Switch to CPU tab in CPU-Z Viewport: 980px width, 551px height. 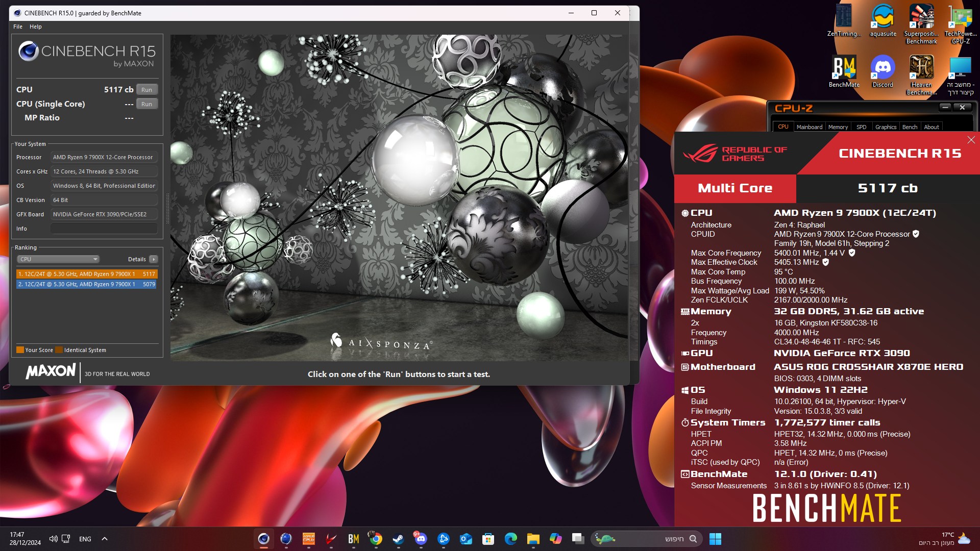coord(783,127)
